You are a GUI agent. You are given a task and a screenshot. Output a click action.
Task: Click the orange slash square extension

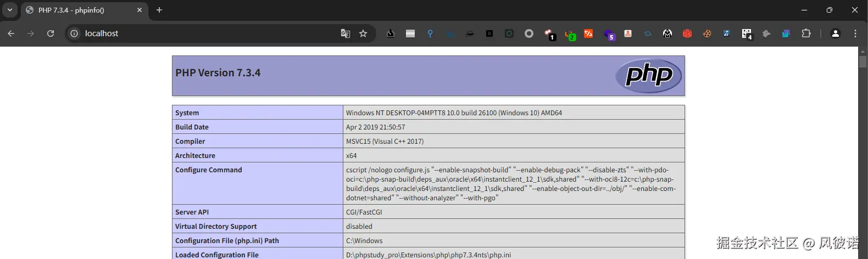pyautogui.click(x=588, y=33)
